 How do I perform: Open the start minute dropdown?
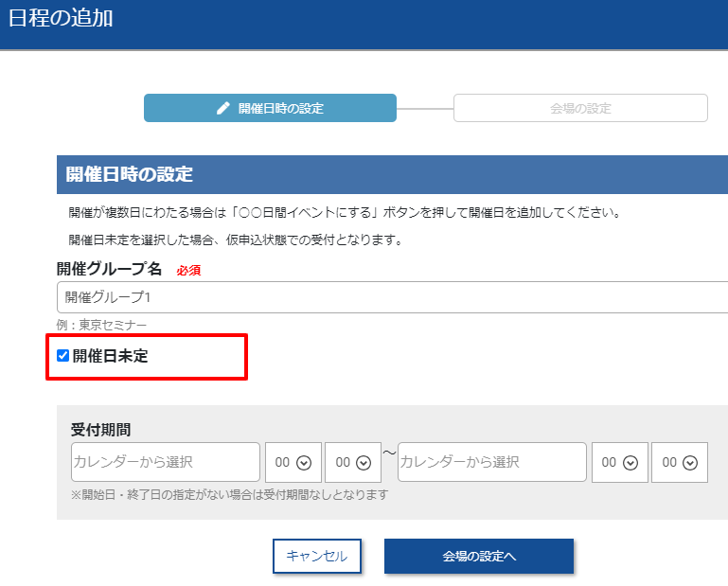353,463
